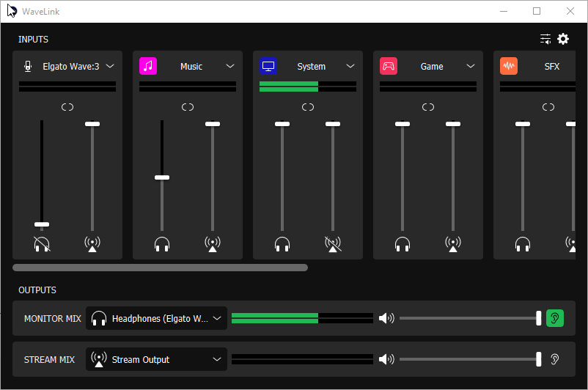Open Monitor Mix Headphones device dropdown
Screen dimensions: 588x390
156,318
